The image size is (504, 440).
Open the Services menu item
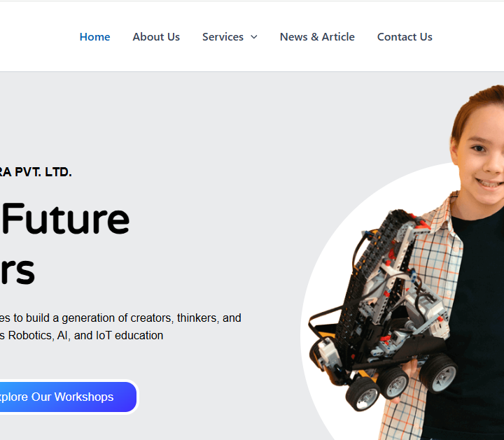[x=223, y=37]
